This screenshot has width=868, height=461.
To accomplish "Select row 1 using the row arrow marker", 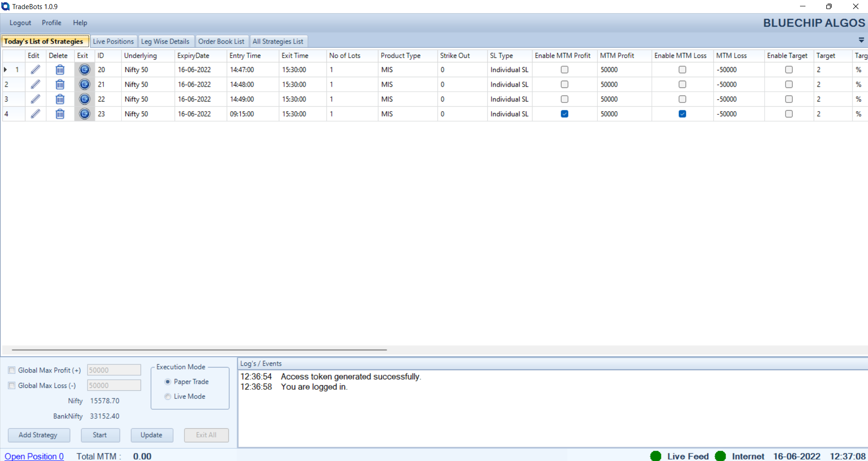I will point(5,69).
